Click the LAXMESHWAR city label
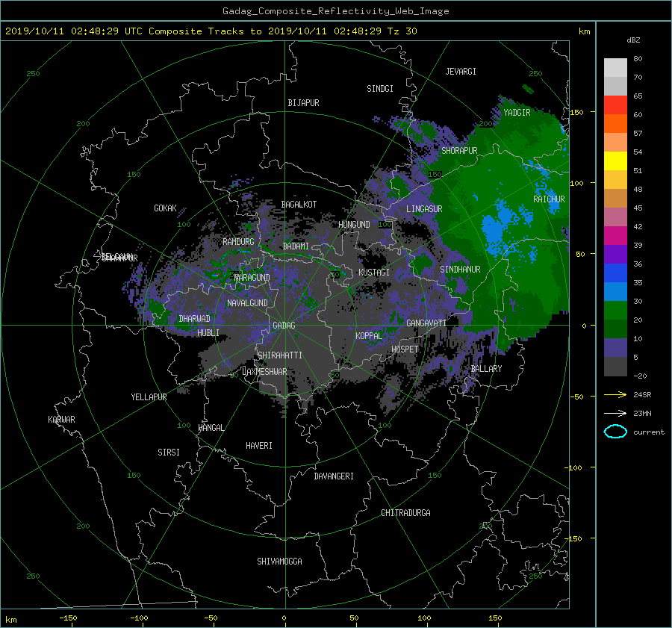Screen dimensions: 672x628 pyautogui.click(x=264, y=372)
